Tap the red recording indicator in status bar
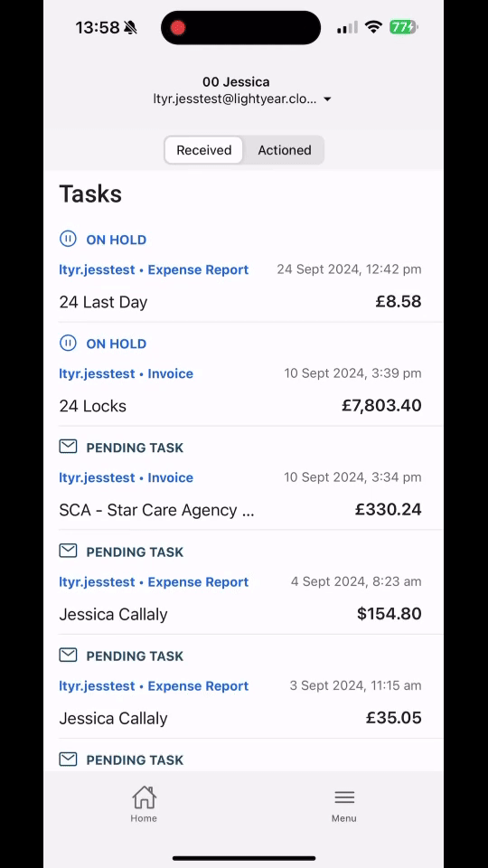 pos(178,28)
